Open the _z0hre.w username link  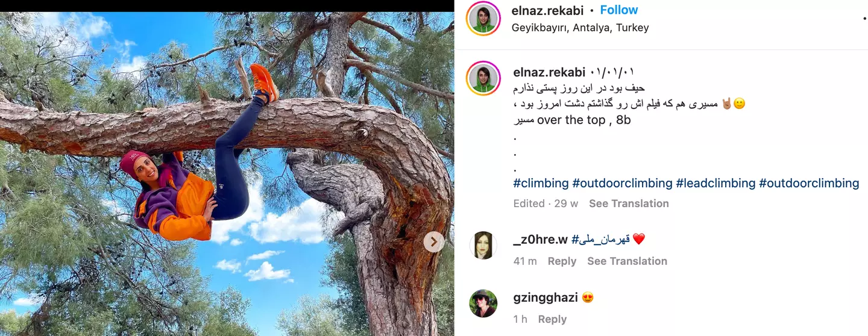pyautogui.click(x=541, y=239)
